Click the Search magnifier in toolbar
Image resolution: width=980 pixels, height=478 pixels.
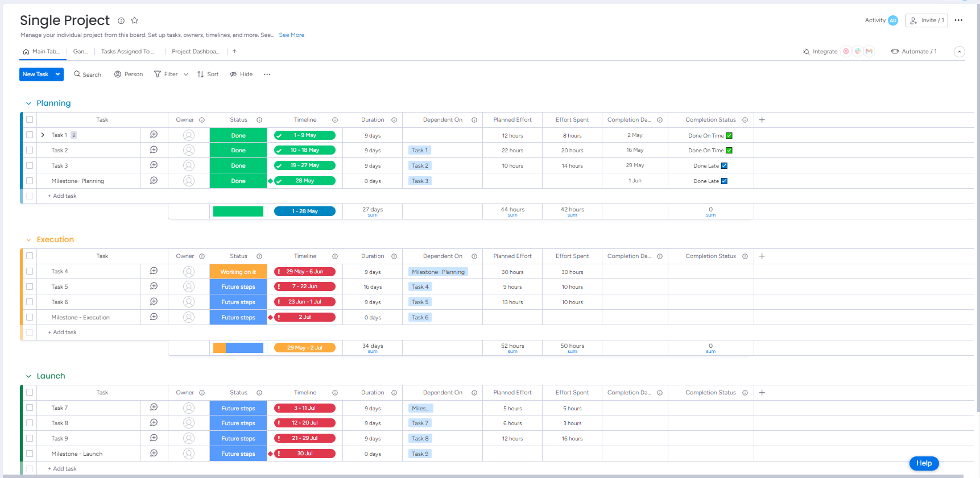77,74
